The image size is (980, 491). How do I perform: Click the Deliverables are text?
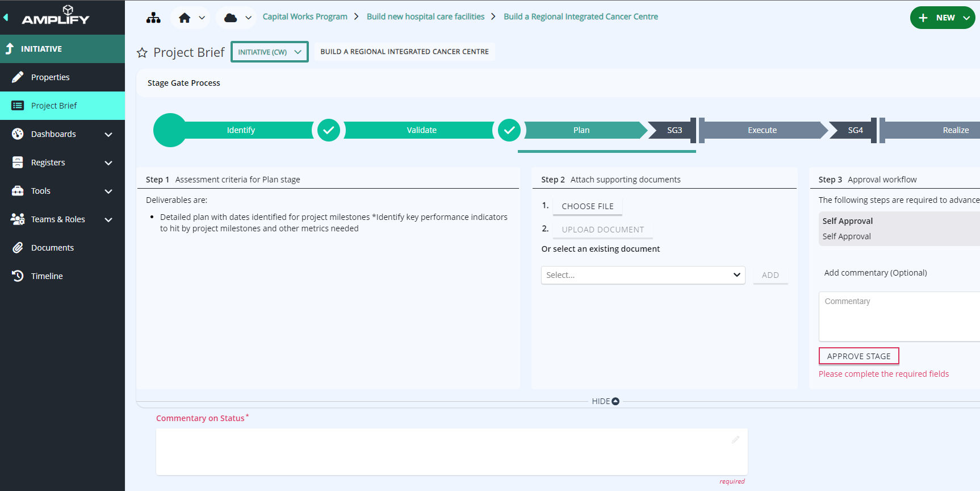[x=177, y=200]
